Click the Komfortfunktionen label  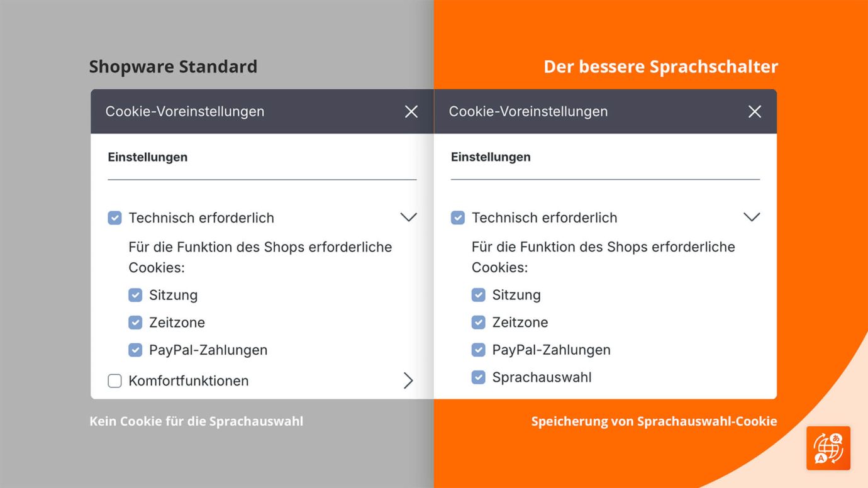(x=189, y=381)
